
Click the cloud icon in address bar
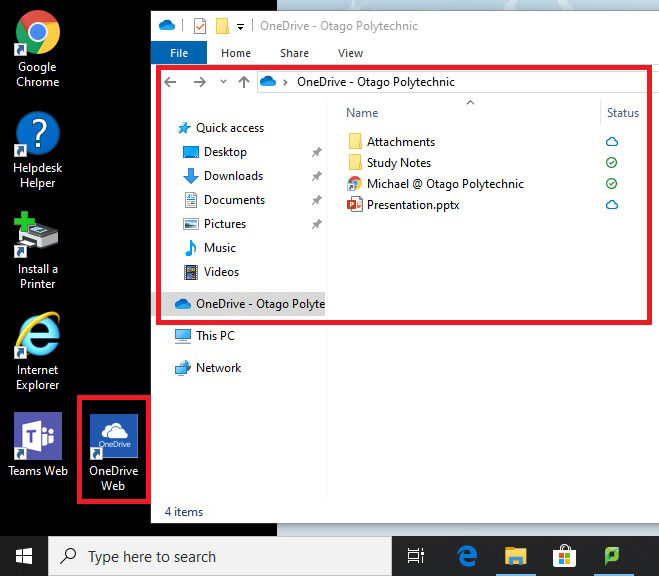pyautogui.click(x=268, y=81)
